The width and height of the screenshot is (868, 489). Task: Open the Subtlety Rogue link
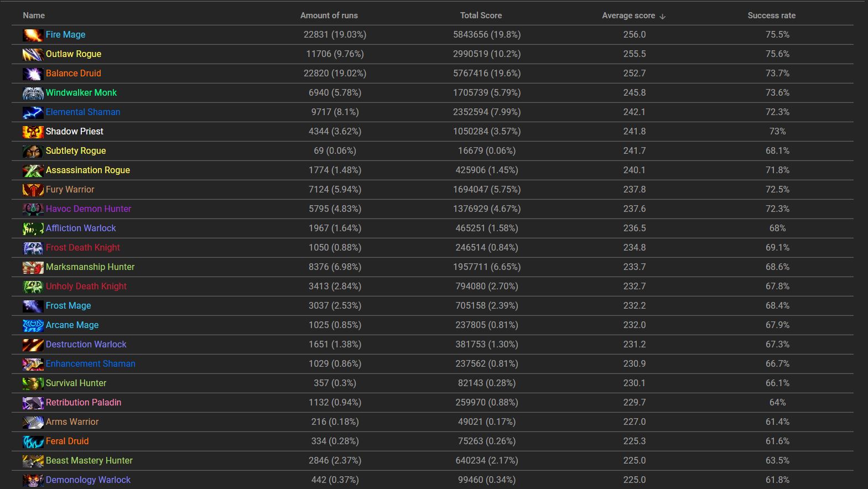point(76,150)
